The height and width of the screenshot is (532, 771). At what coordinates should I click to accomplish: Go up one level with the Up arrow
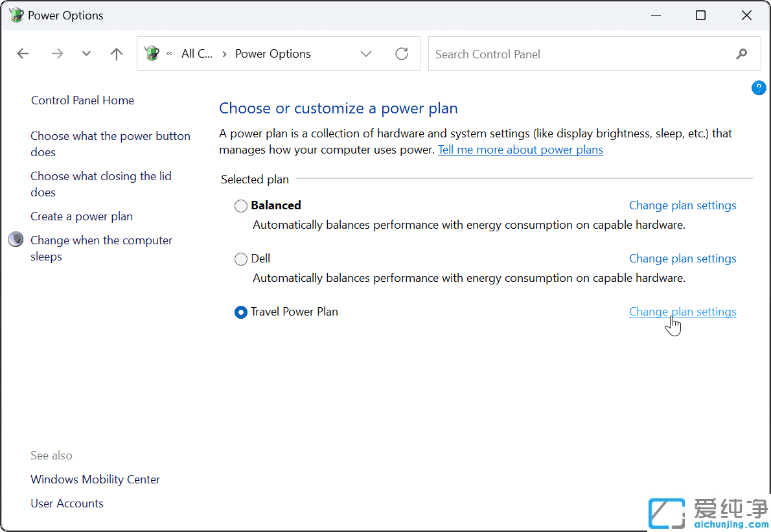(117, 54)
